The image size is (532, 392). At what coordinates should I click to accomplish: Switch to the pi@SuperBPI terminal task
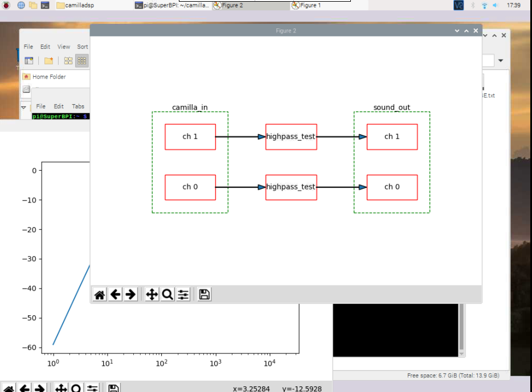point(173,5)
